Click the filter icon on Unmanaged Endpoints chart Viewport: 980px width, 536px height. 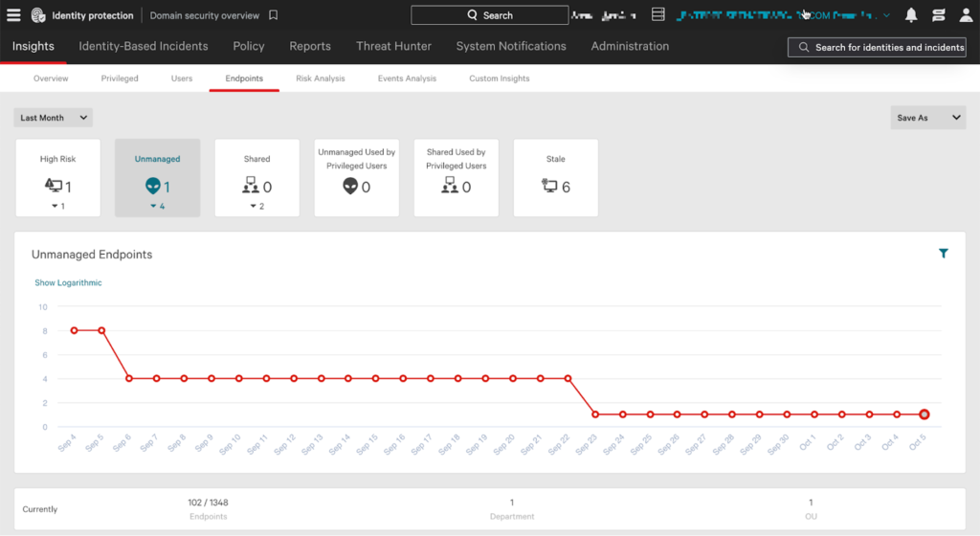tap(944, 254)
